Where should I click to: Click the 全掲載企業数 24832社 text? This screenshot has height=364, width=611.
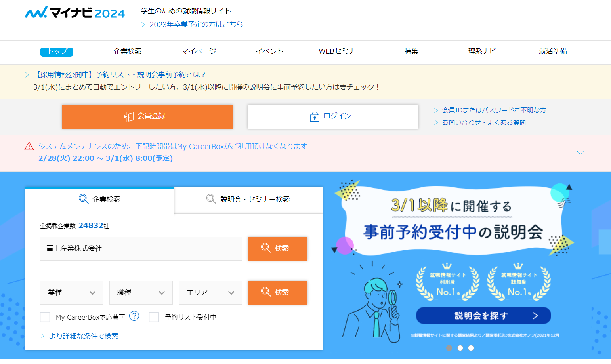pos(74,226)
